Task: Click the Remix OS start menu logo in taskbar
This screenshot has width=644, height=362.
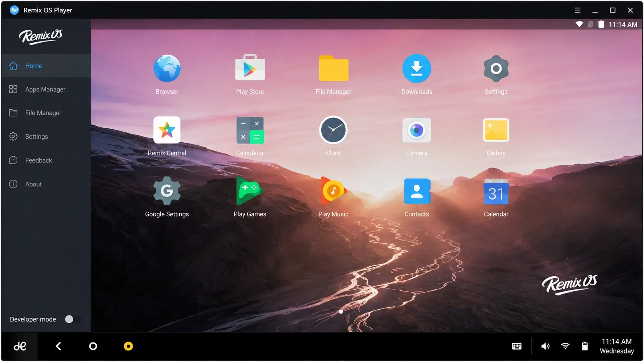Action: pyautogui.click(x=20, y=346)
